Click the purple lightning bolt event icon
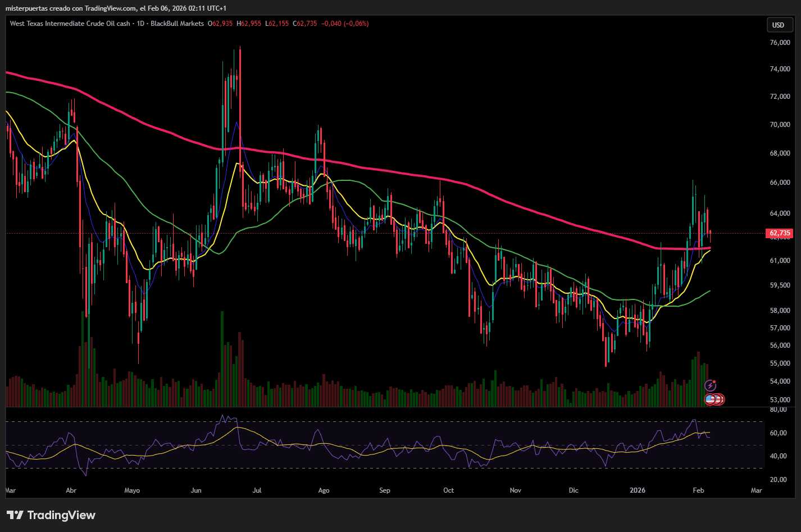Viewport: 801px width, 532px height. pos(710,386)
